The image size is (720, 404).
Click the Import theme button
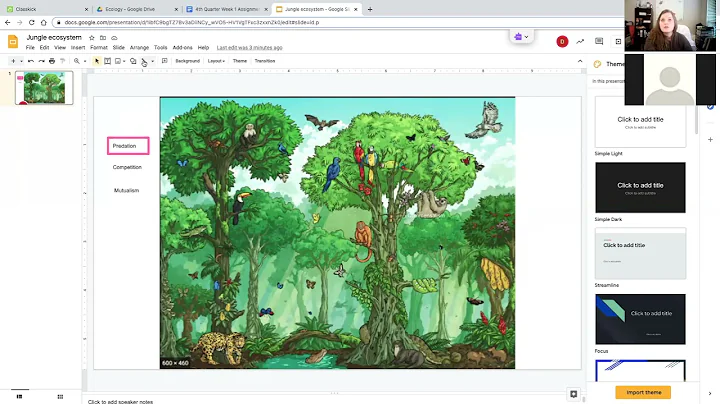(643, 393)
